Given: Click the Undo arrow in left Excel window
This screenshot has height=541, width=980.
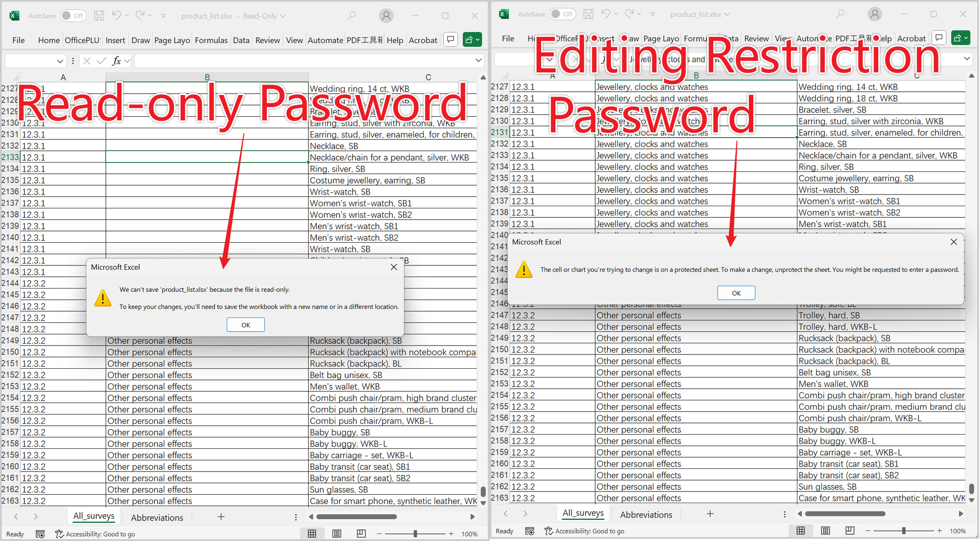Looking at the screenshot, I should (x=116, y=16).
